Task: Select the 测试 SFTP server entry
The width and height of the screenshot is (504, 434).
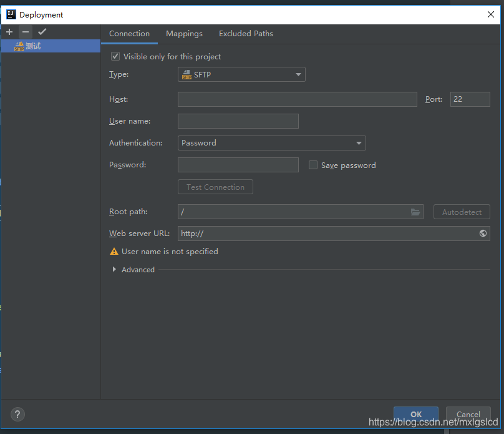Action: 51,46
